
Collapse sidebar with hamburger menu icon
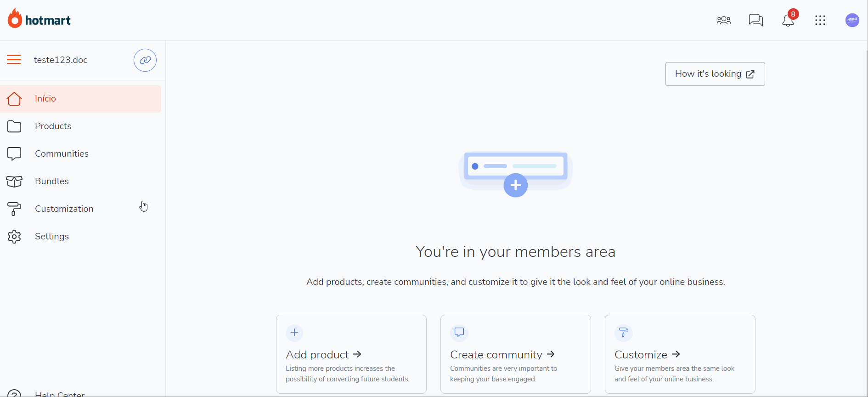pyautogui.click(x=14, y=59)
